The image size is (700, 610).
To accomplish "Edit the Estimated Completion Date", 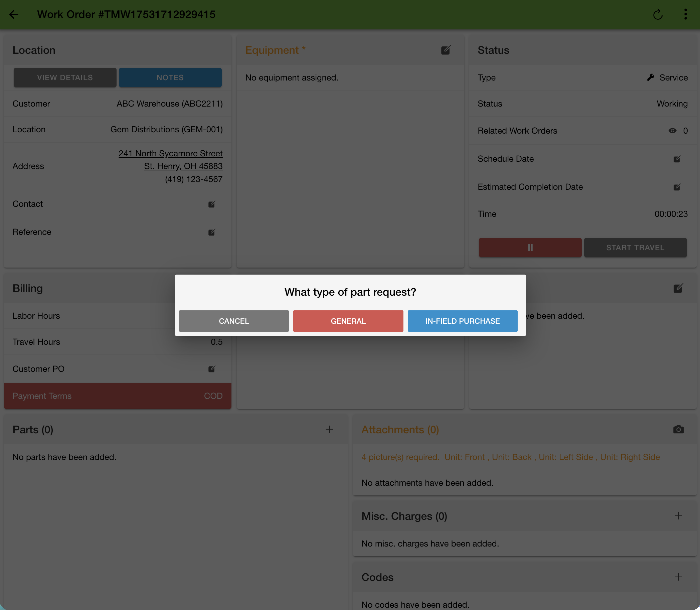I will tap(677, 187).
